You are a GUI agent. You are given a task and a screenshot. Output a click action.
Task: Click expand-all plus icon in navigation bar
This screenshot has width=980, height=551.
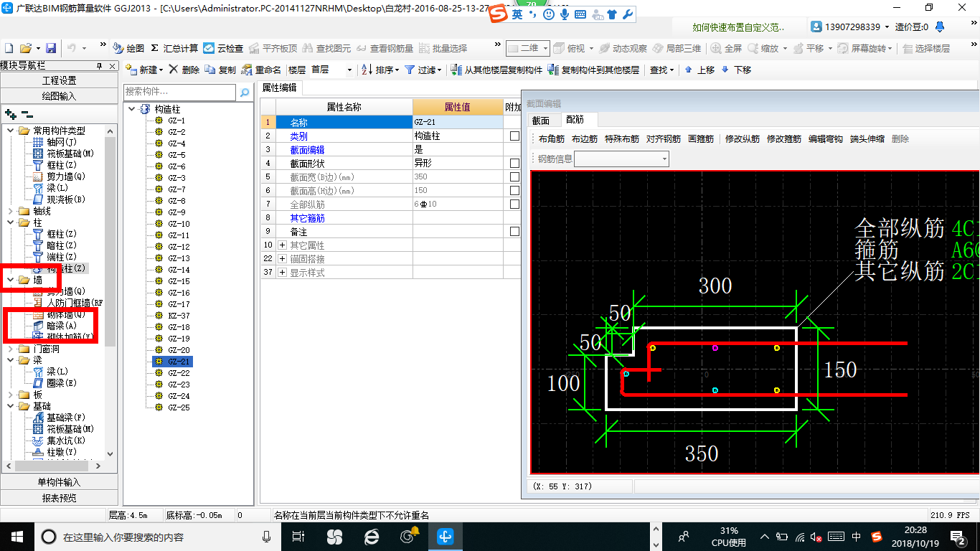10,113
